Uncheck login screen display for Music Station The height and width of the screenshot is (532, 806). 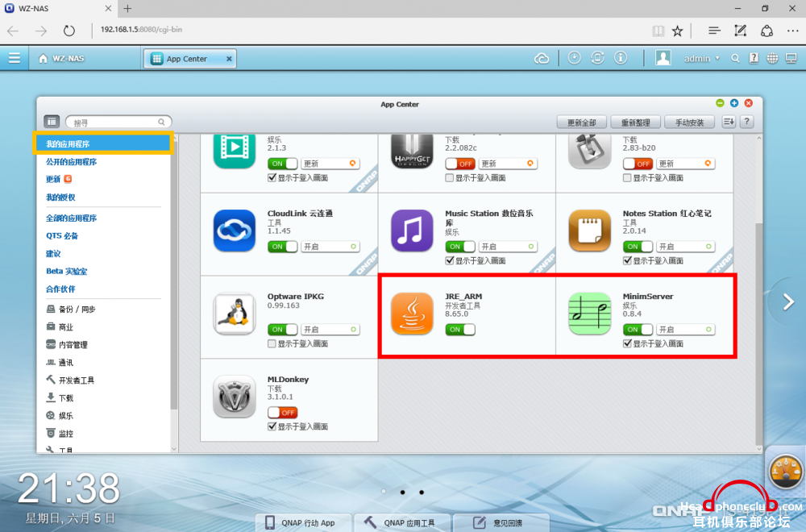(450, 260)
